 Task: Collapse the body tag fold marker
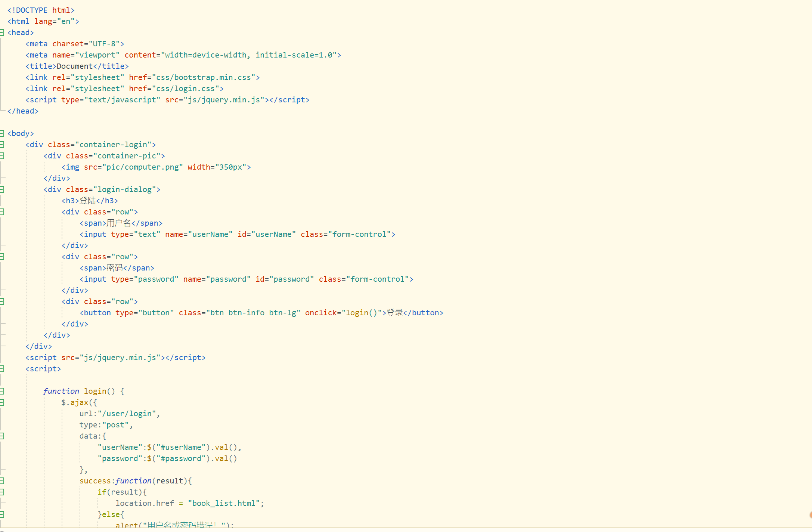click(x=2, y=133)
